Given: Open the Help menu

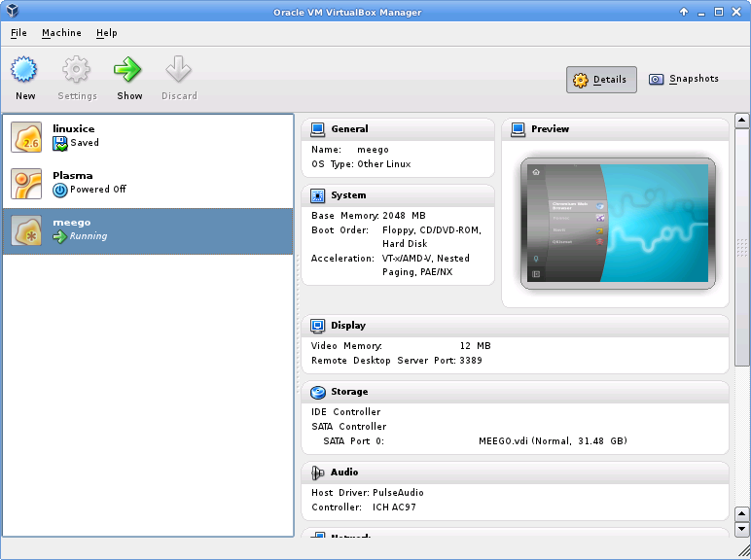Looking at the screenshot, I should pyautogui.click(x=106, y=33).
